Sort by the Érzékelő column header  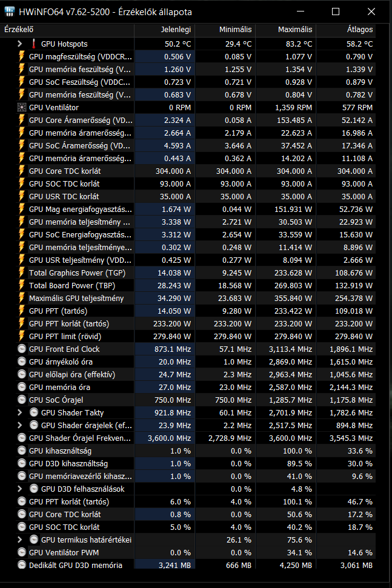pos(67,29)
